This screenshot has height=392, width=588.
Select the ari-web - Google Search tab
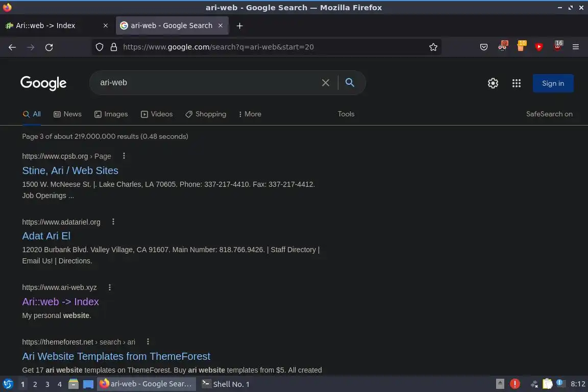pos(171,26)
